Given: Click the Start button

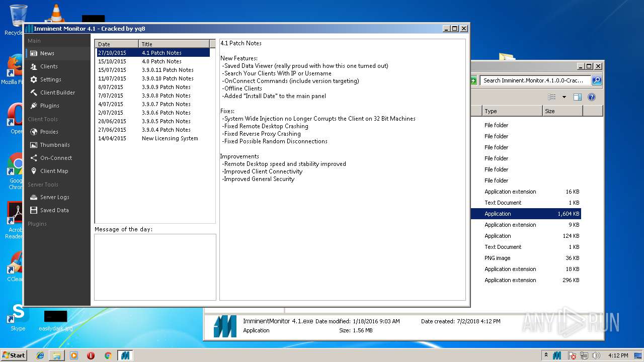Looking at the screenshot, I should 14,355.
